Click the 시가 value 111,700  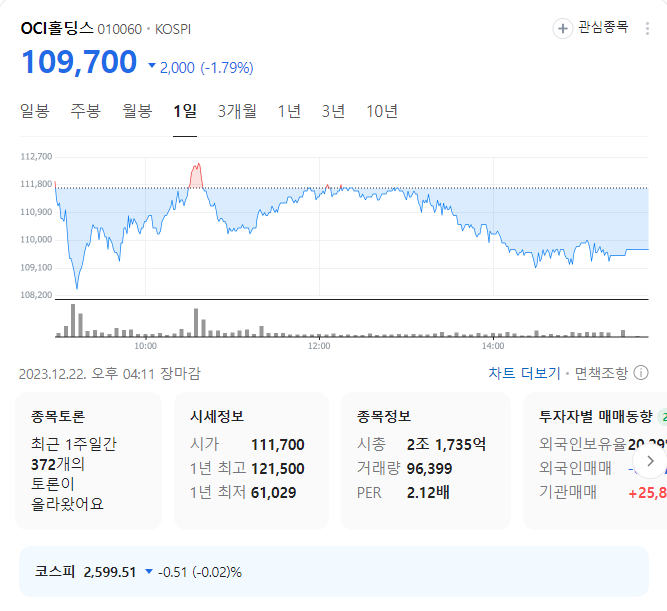[x=278, y=445]
